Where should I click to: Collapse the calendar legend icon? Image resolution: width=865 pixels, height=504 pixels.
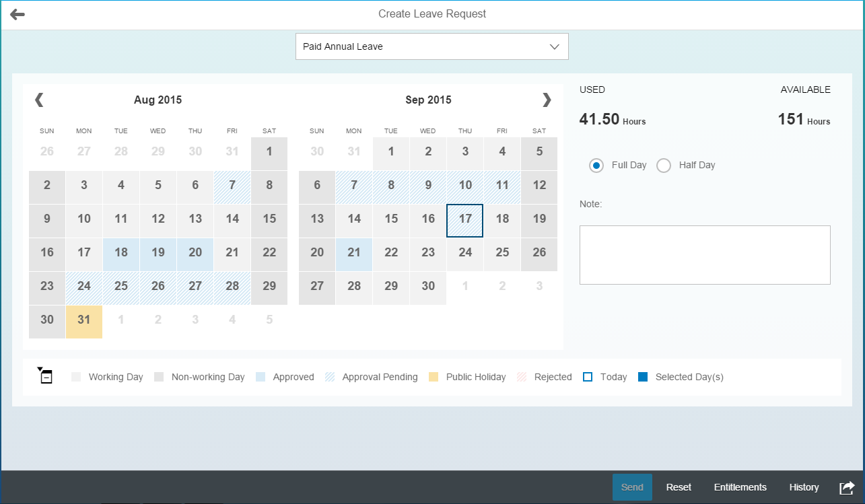point(45,376)
